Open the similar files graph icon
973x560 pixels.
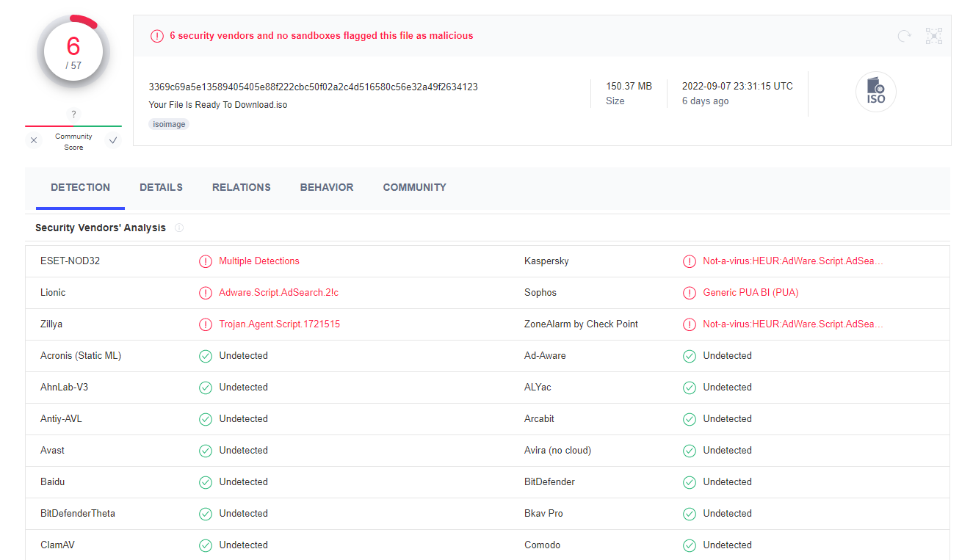pos(933,36)
